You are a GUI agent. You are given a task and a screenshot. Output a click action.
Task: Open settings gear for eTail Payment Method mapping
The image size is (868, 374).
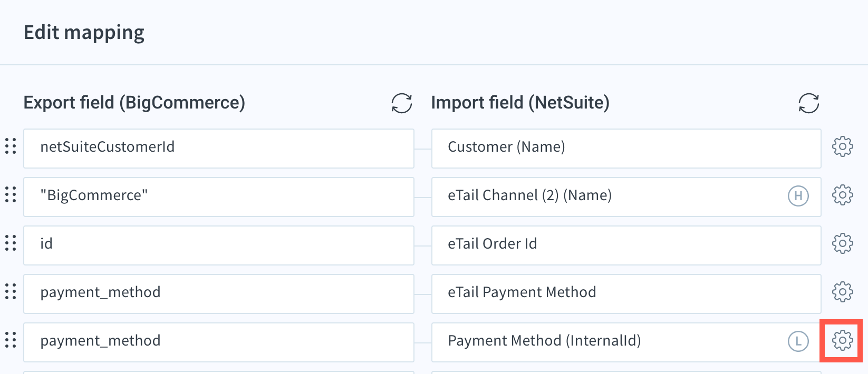pyautogui.click(x=843, y=292)
